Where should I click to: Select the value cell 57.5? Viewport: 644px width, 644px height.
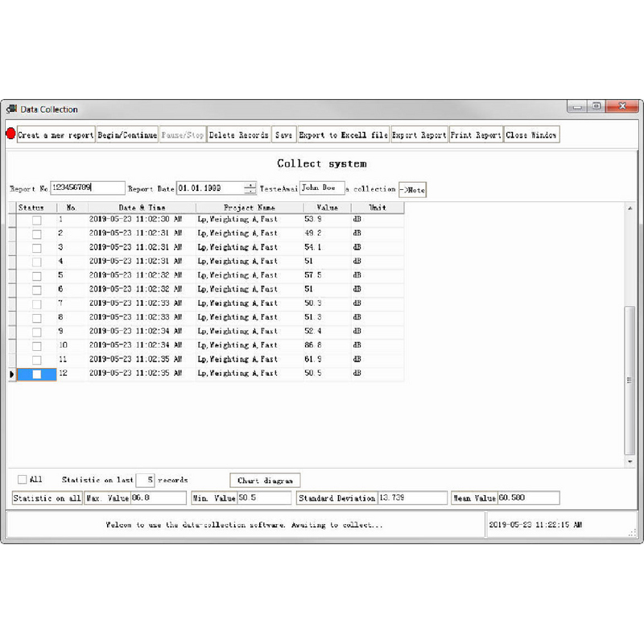(328, 275)
